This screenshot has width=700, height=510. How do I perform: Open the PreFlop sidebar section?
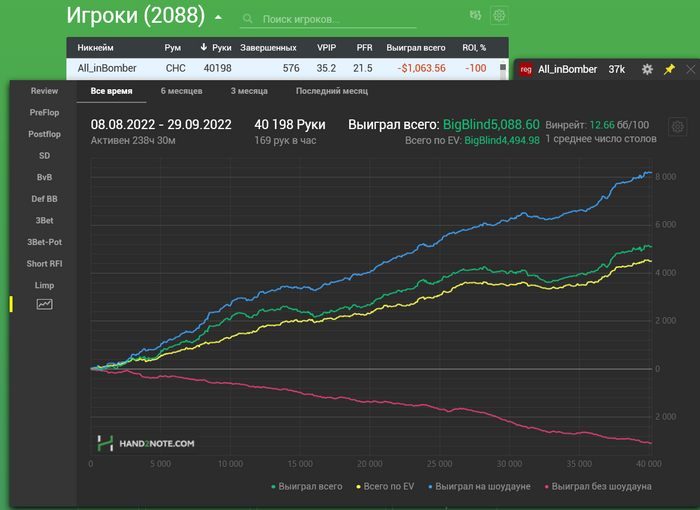coord(44,113)
